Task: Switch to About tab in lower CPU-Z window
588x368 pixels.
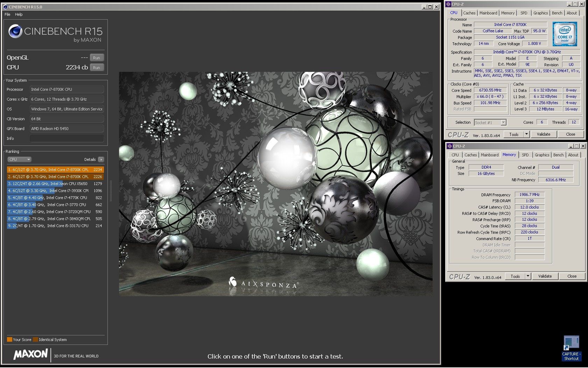Action: tap(573, 155)
